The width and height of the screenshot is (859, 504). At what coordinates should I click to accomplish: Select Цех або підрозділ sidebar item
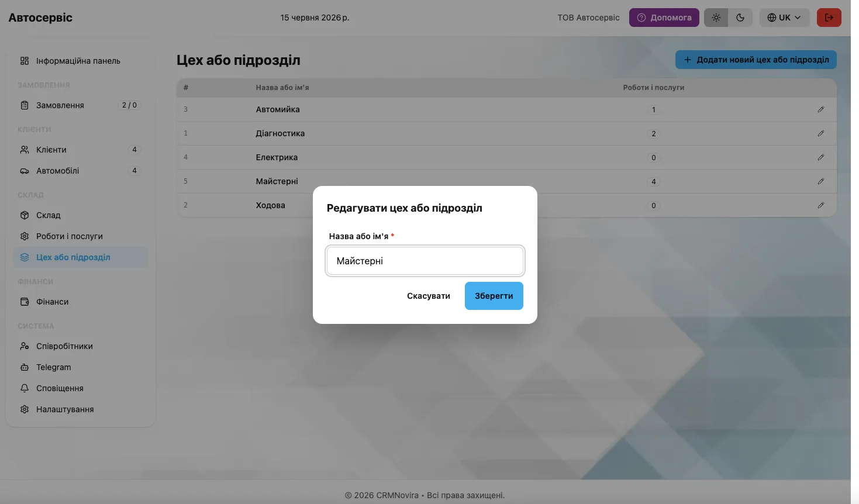tap(80, 257)
